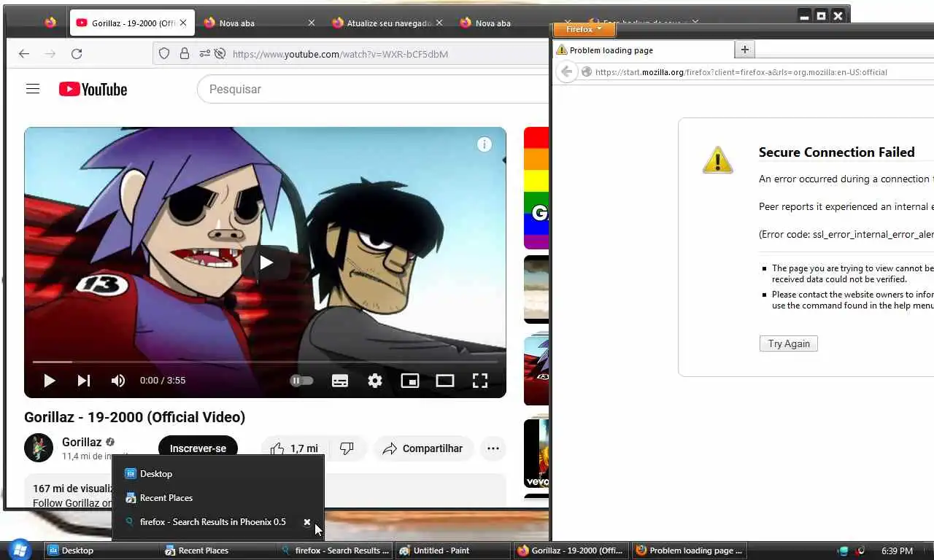The width and height of the screenshot is (934, 560).
Task: Close the Gorillaz - 19-2000 tab
Action: 183,23
